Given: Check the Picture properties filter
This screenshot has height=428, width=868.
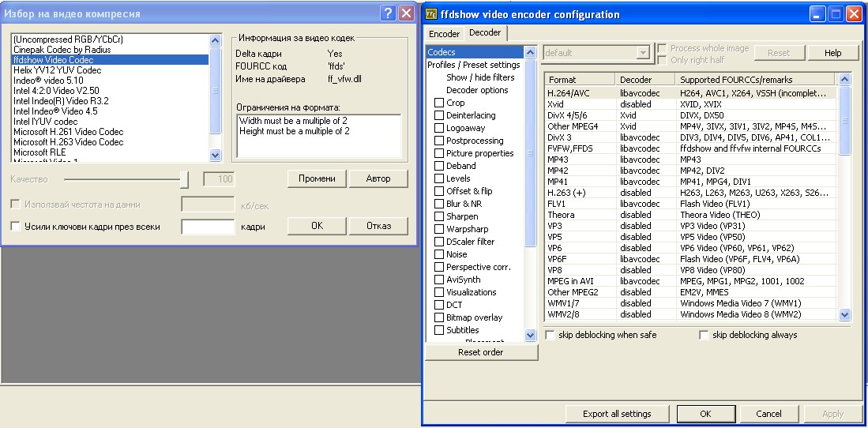Looking at the screenshot, I should coord(439,153).
